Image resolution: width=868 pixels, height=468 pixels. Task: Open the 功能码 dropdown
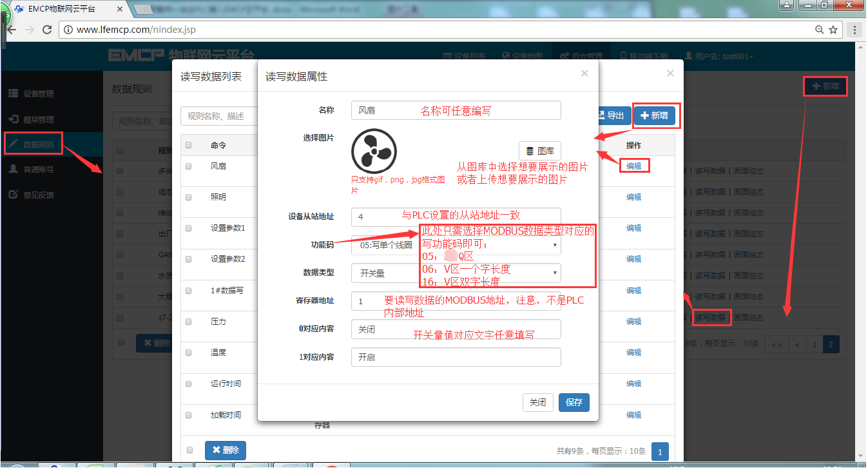tap(456, 245)
